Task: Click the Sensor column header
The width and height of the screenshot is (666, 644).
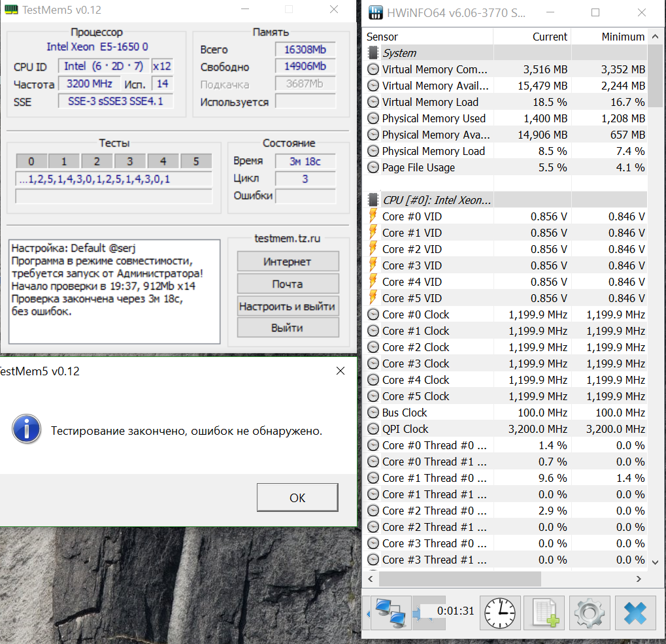Action: 427,37
